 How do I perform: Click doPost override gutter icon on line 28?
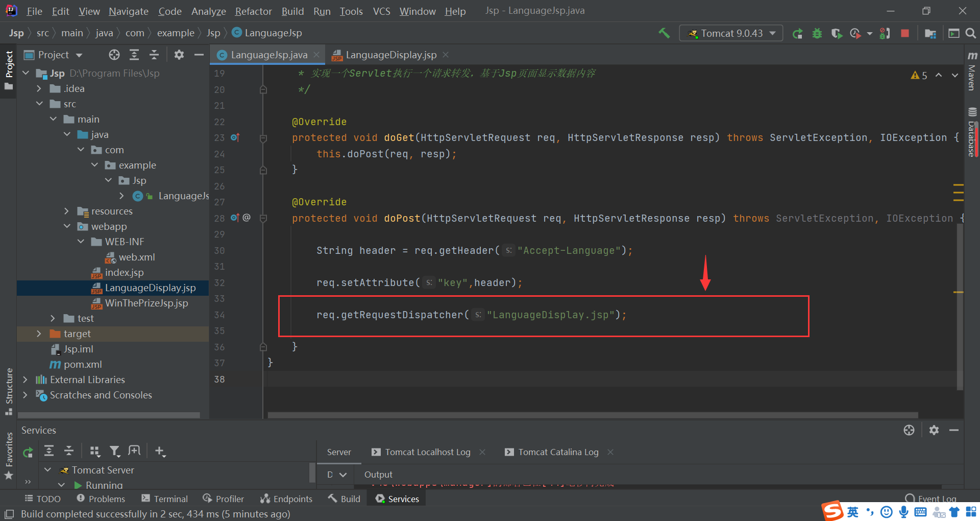pyautogui.click(x=235, y=218)
